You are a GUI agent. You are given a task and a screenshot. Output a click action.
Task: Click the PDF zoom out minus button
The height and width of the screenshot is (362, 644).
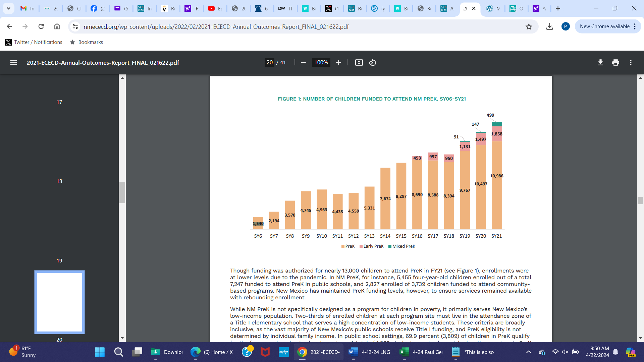tap(303, 63)
